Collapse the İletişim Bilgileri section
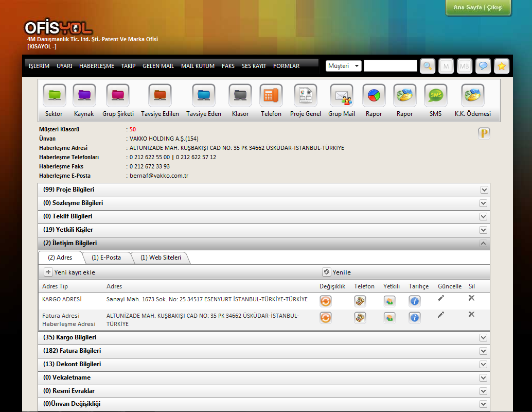This screenshot has height=412, width=532. (484, 244)
